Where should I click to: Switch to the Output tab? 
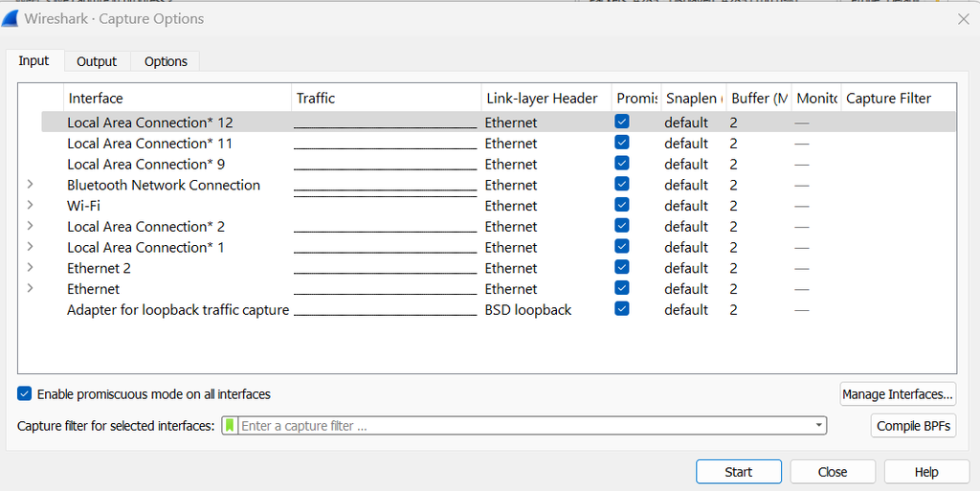[x=97, y=61]
